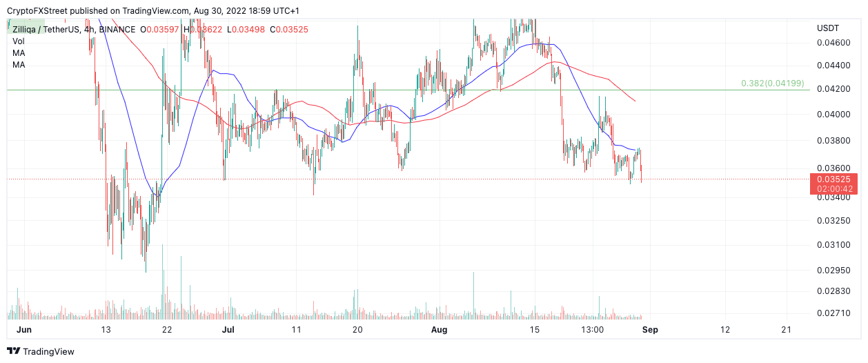The image size is (868, 363).
Task: Click the Jul label on the time axis
Action: coord(227,330)
